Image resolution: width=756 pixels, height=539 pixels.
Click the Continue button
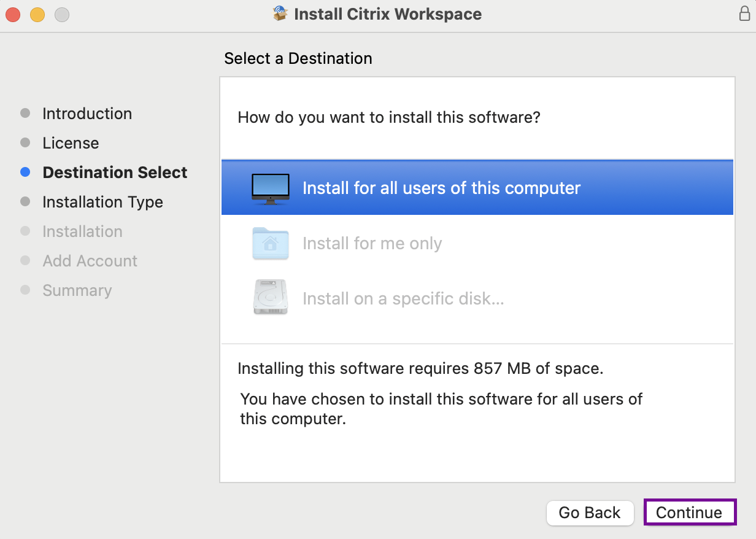click(690, 513)
